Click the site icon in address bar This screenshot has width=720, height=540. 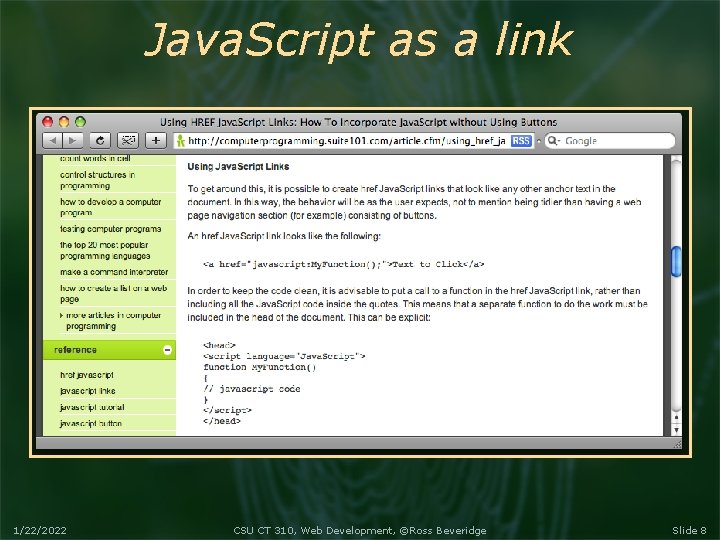pyautogui.click(x=181, y=141)
